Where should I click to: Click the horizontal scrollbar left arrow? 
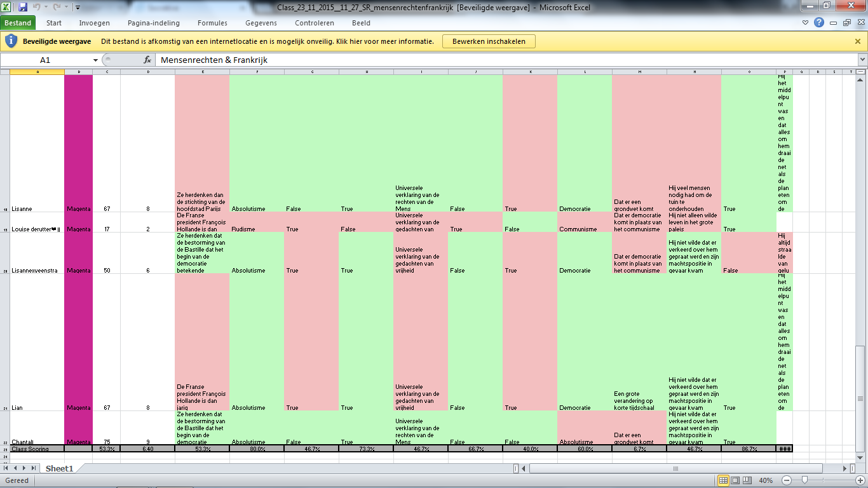(x=525, y=469)
